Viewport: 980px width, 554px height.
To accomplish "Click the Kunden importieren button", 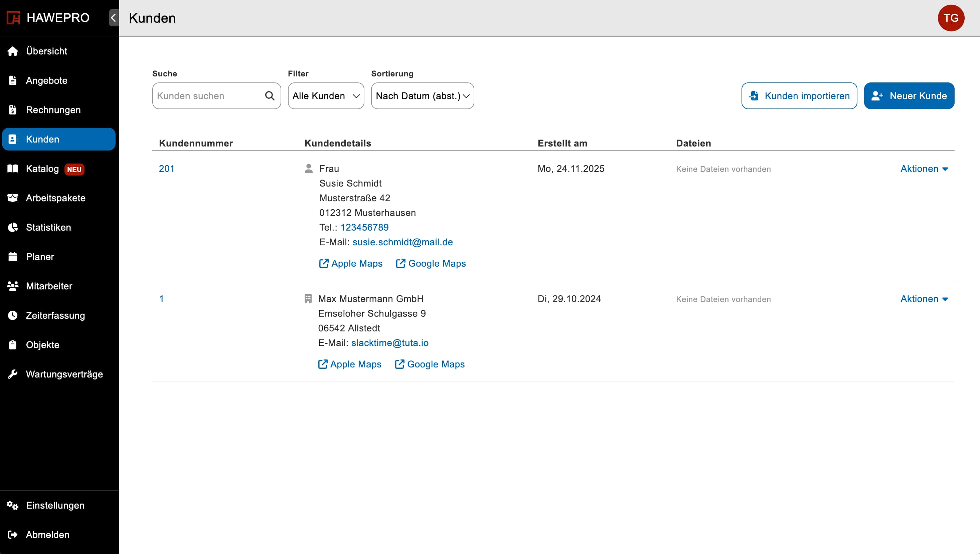I will click(x=799, y=96).
